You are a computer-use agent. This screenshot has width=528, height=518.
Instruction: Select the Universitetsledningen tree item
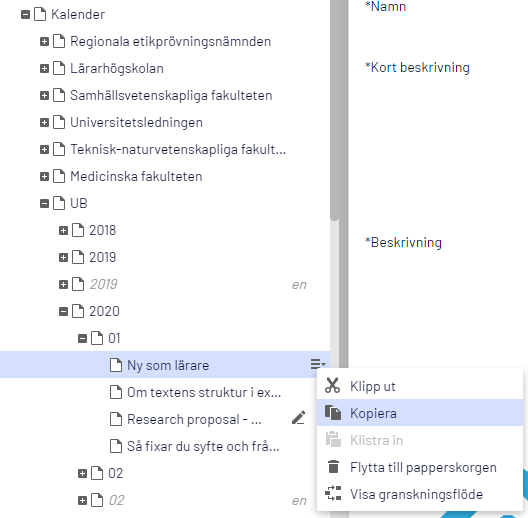pyautogui.click(x=136, y=122)
